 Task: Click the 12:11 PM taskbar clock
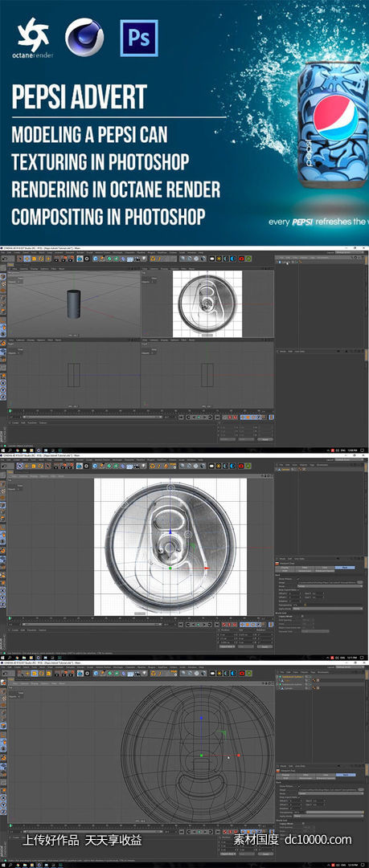tap(352, 658)
